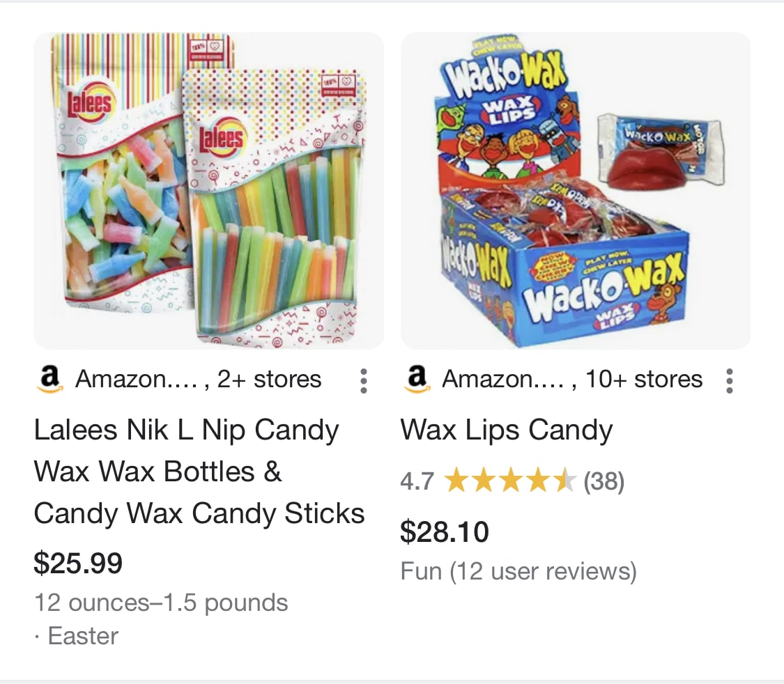Select the "Amazon, 10+ stores" seller text

pos(572,380)
